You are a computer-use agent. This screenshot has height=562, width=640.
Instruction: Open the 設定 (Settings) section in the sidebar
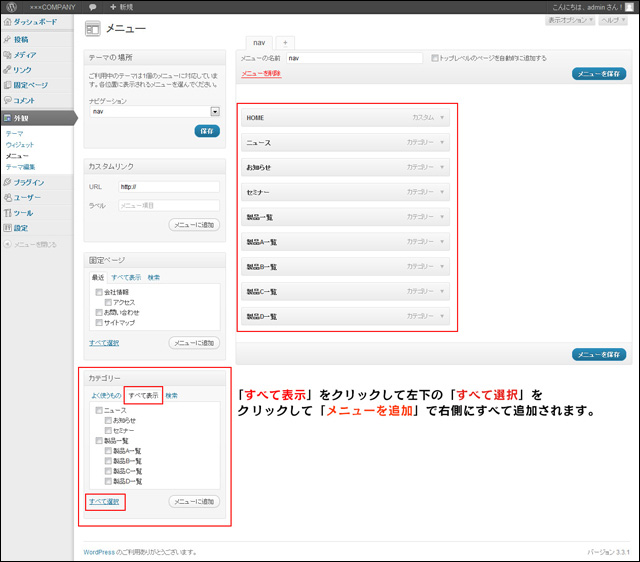21,228
